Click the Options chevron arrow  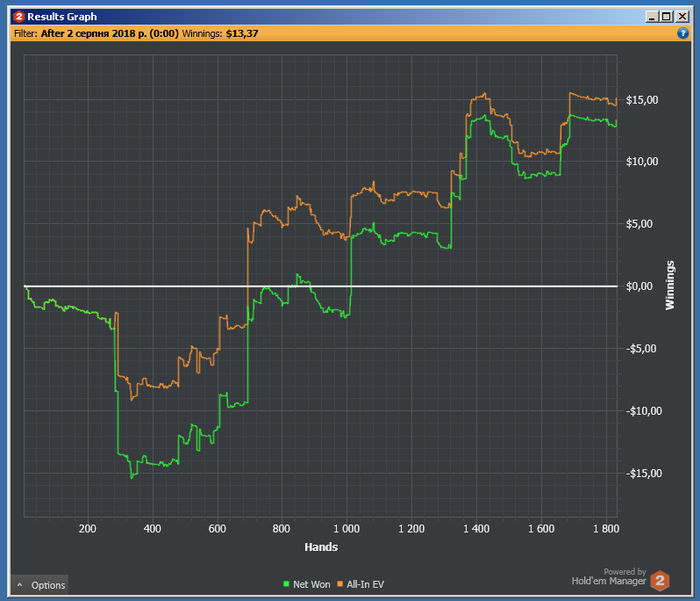click(20, 585)
